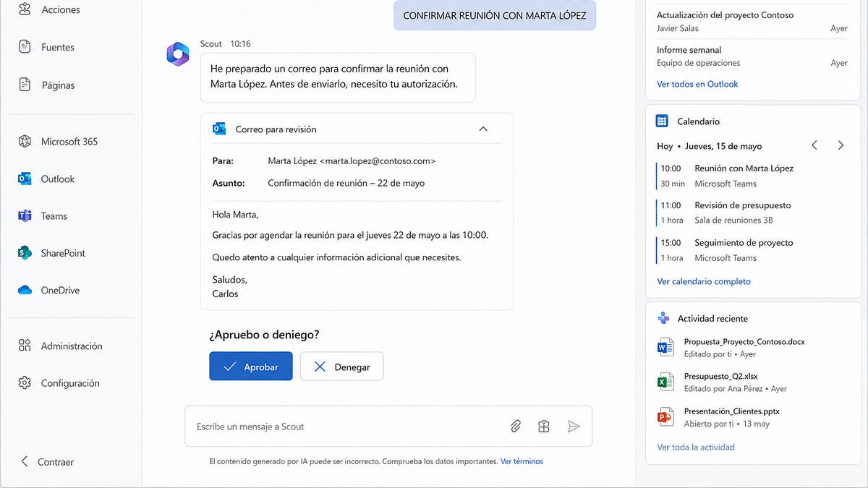Click the Aprobar checkmark icon
The width and height of the screenshot is (868, 488).
pyautogui.click(x=230, y=367)
